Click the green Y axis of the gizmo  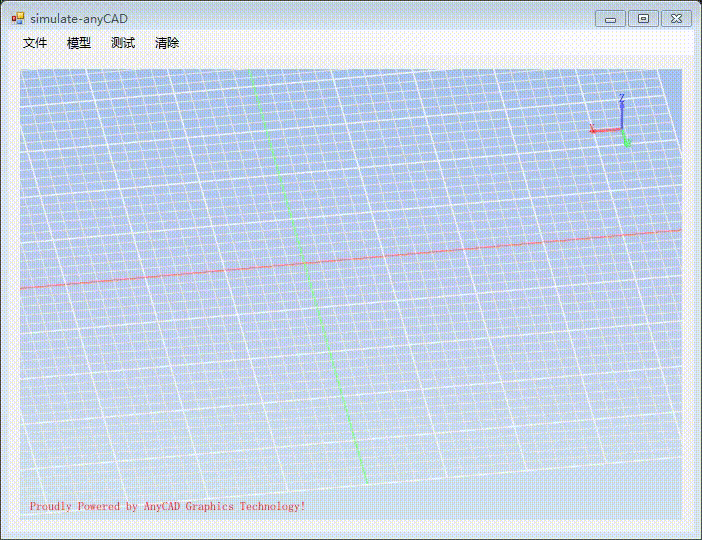626,139
